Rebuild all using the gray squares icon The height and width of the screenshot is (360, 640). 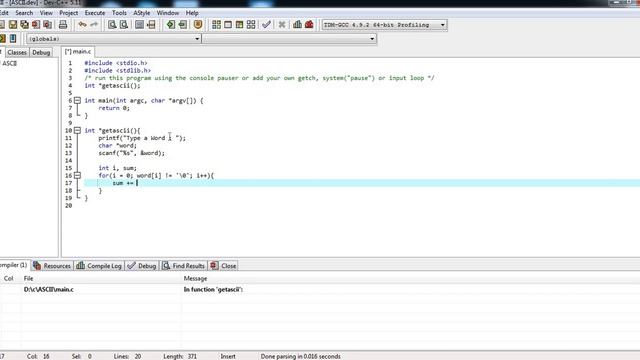[x=251, y=24]
